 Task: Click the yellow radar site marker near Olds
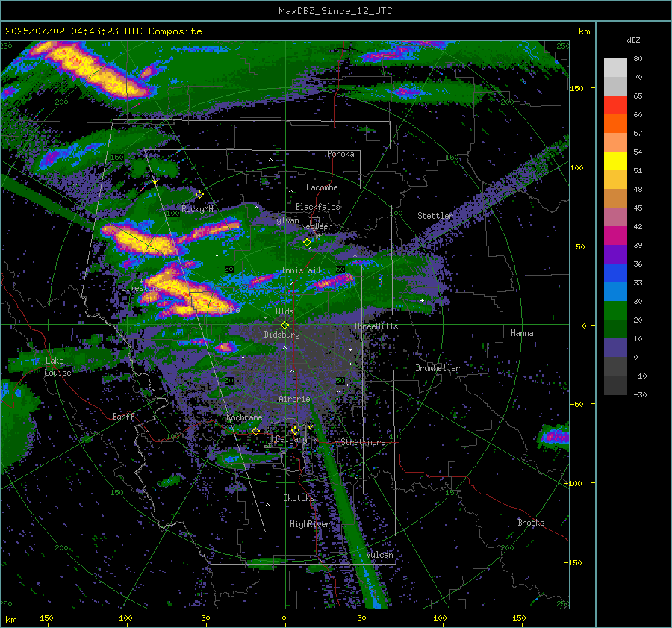coord(284,326)
